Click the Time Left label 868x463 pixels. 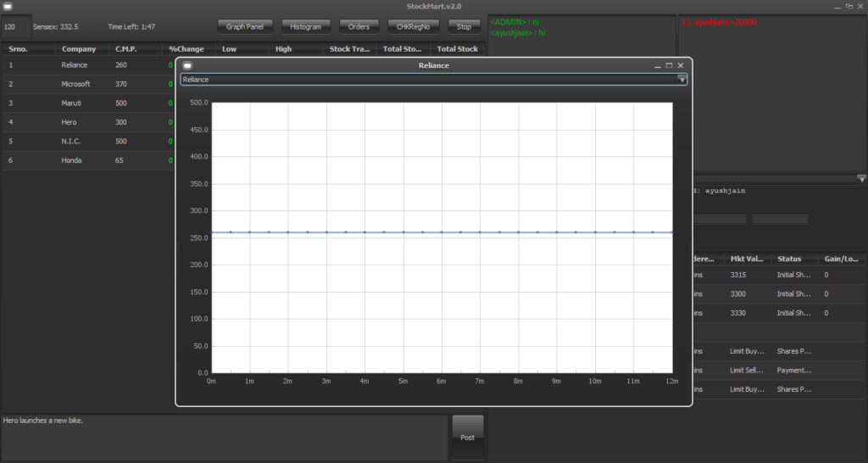pyautogui.click(x=131, y=26)
